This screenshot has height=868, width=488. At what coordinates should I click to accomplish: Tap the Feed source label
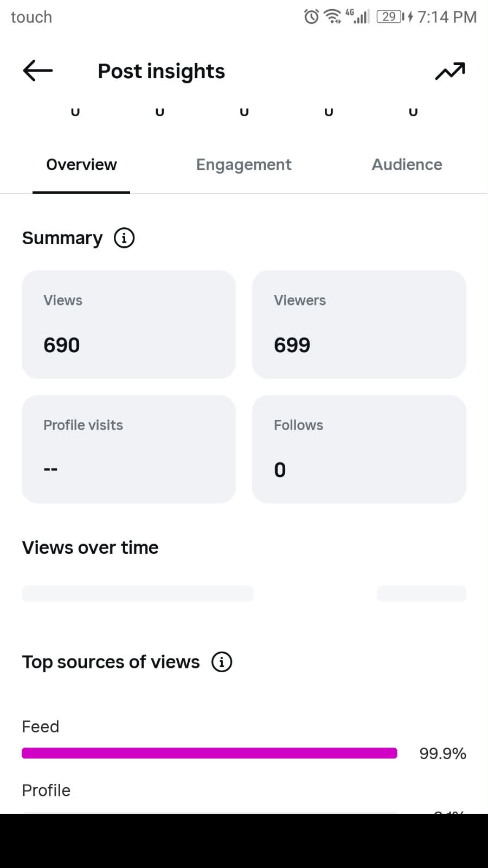(x=40, y=726)
